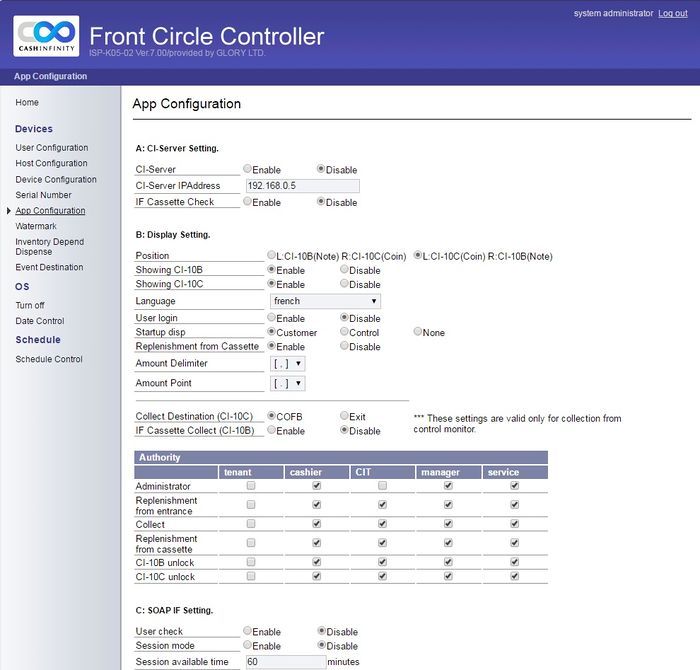Select Disable for Session mode
This screenshot has height=670, width=700.
click(321, 645)
